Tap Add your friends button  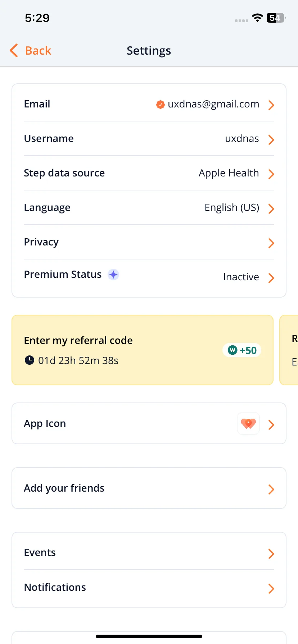(149, 488)
